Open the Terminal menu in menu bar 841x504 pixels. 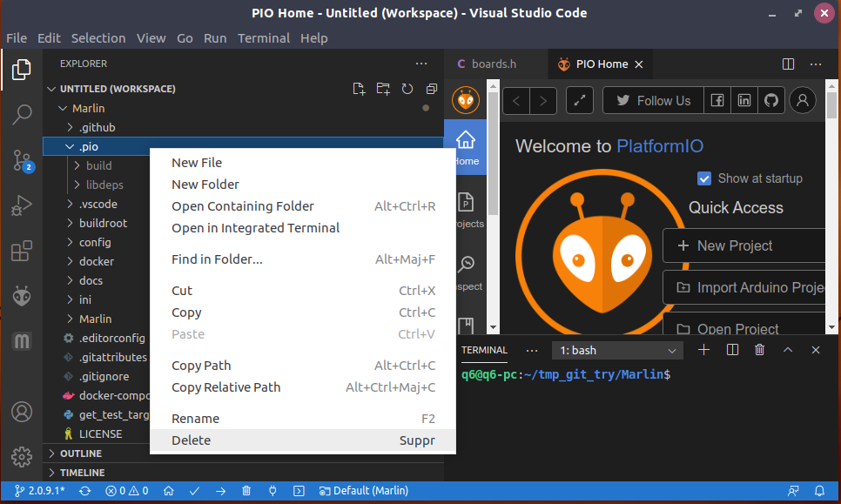click(x=263, y=38)
